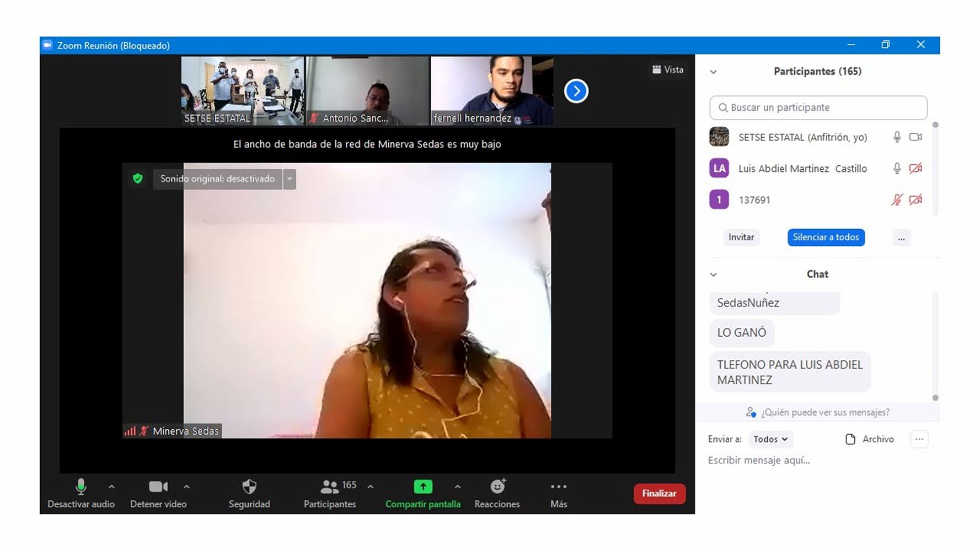980x551 pixels.
Task: Click the Minerva Sedas name label
Action: tap(185, 431)
